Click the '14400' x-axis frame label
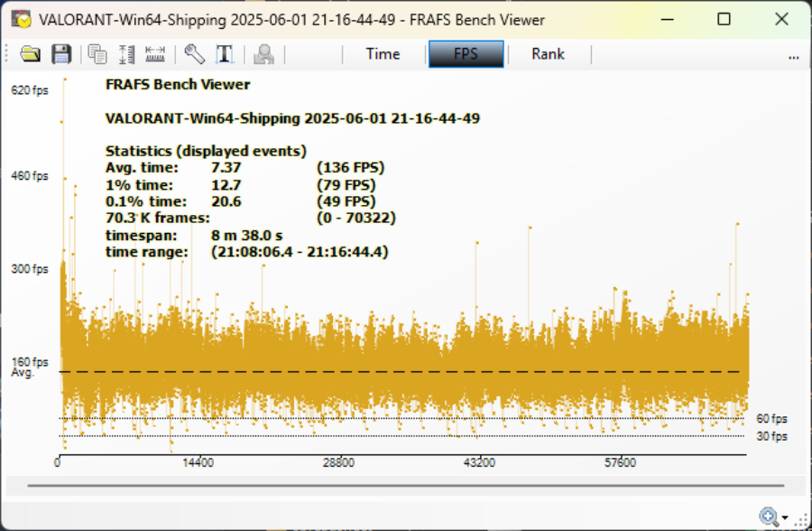The height and width of the screenshot is (531, 812). pyautogui.click(x=198, y=462)
